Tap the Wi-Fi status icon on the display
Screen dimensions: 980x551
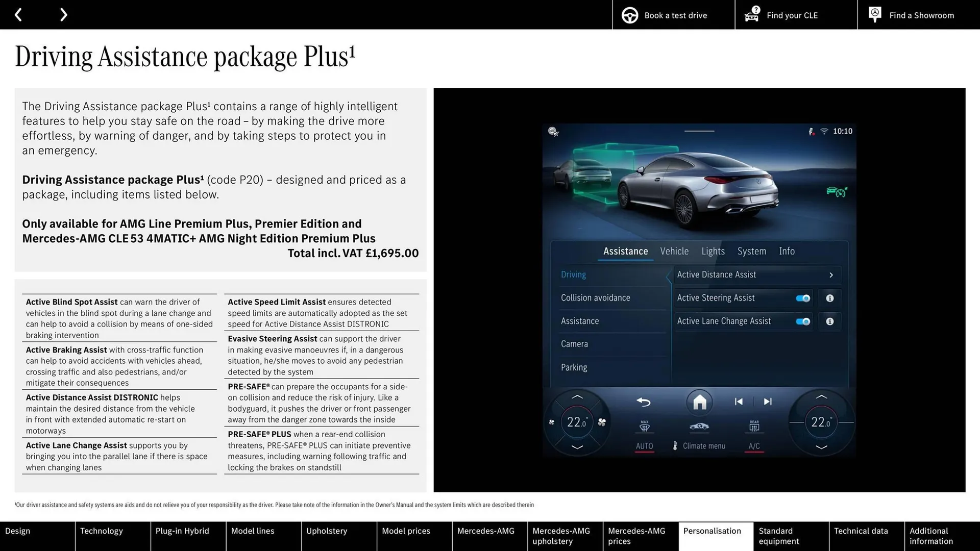click(x=825, y=131)
